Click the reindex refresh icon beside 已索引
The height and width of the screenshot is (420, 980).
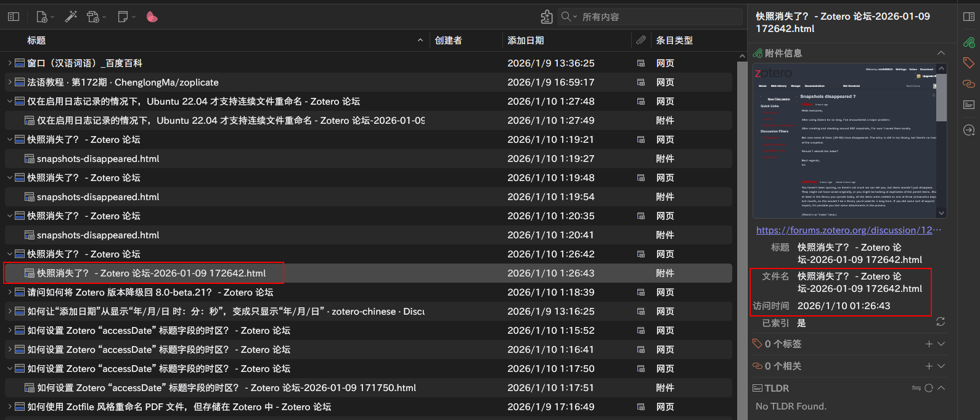[x=941, y=322]
